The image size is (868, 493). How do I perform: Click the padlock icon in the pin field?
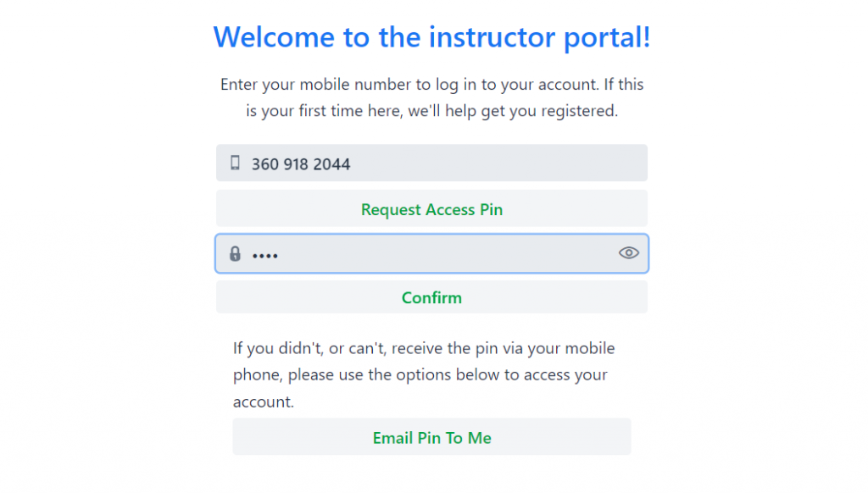[x=236, y=253]
